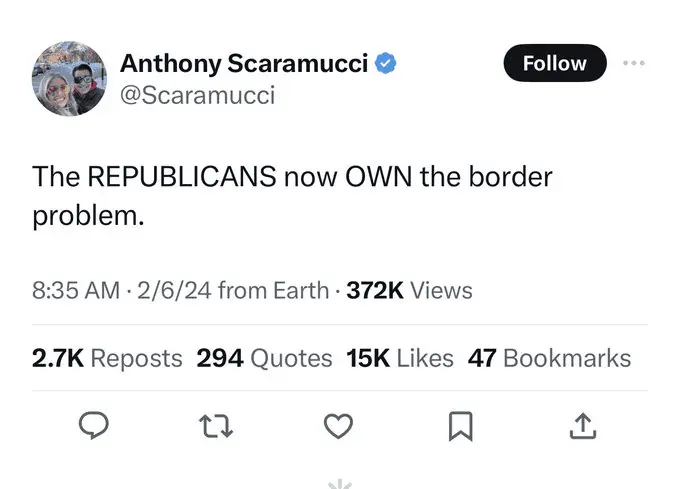The width and height of the screenshot is (680, 489).
Task: Bookmark this tweet
Action: coord(460,427)
